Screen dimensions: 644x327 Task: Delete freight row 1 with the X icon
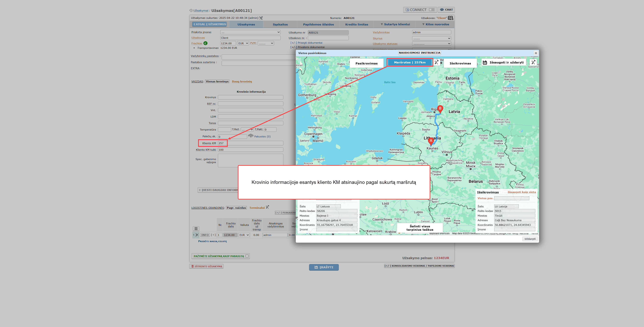click(x=197, y=235)
